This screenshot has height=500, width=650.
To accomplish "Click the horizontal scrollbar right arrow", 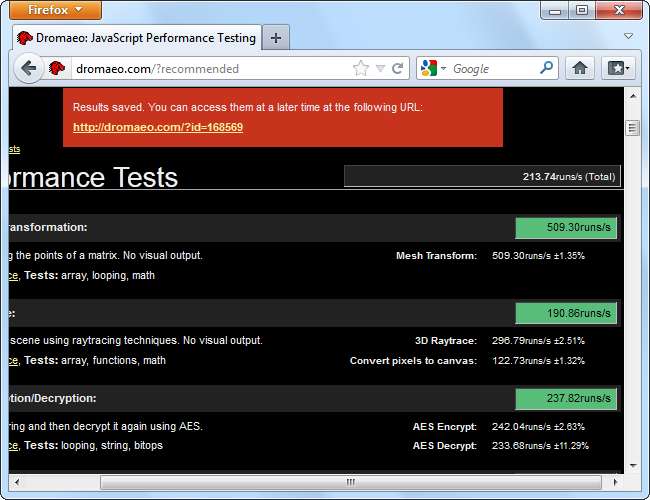I will 616,482.
